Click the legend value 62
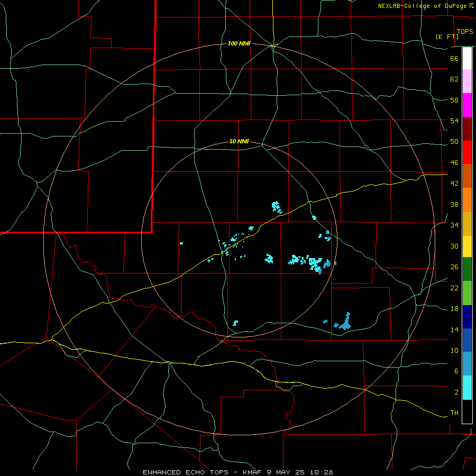 (454, 79)
